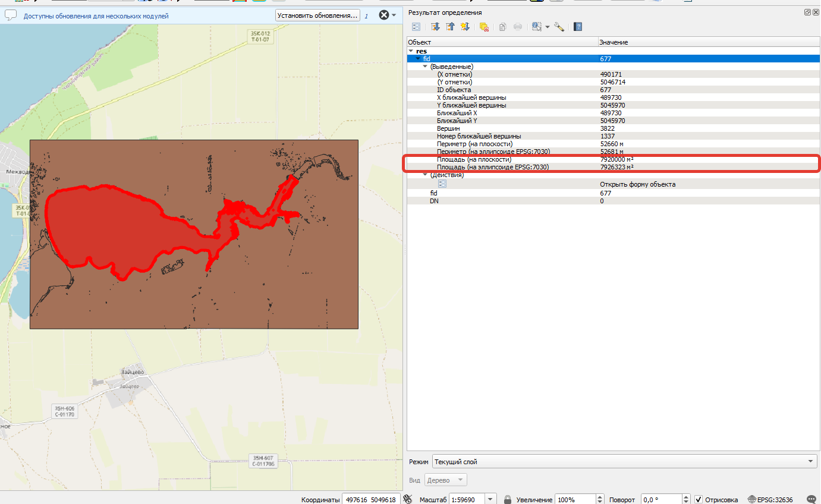Image resolution: width=821 pixels, height=504 pixels.
Task: Click the EPSG:32636 projection button
Action: click(770, 499)
